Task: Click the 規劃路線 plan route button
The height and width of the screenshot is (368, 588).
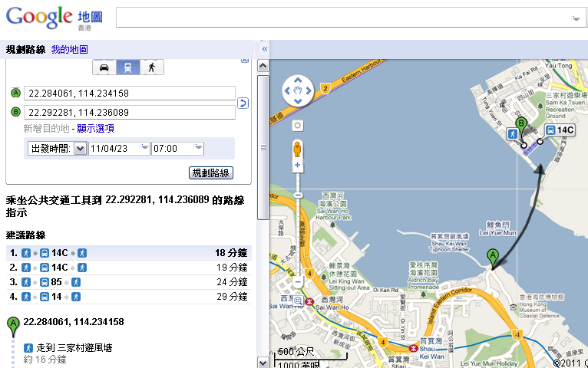Action: tap(211, 173)
